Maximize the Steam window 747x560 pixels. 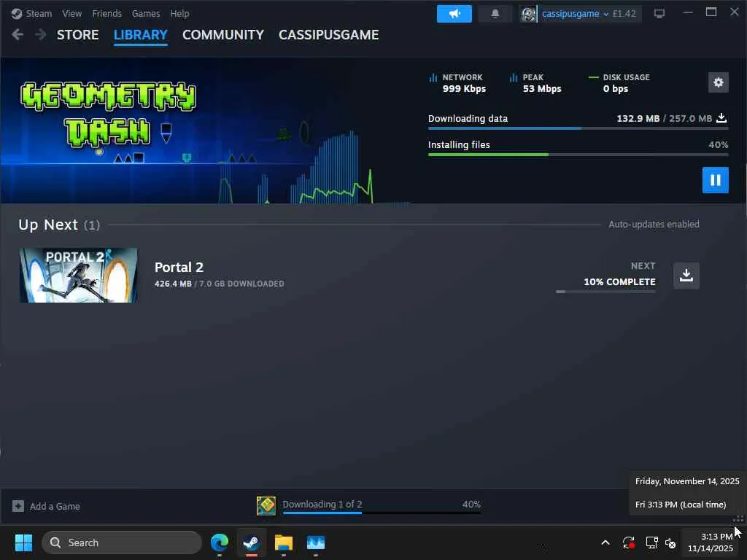pos(711,12)
